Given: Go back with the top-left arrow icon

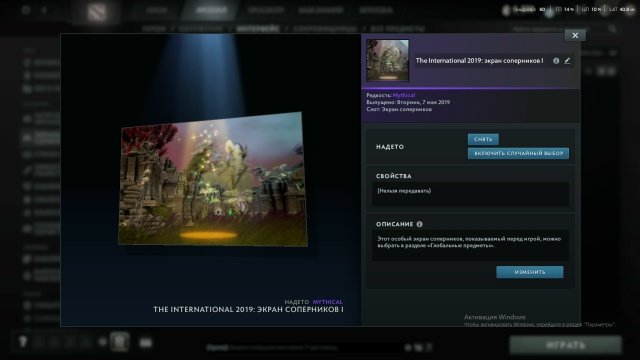Looking at the screenshot, I should click(x=44, y=10).
